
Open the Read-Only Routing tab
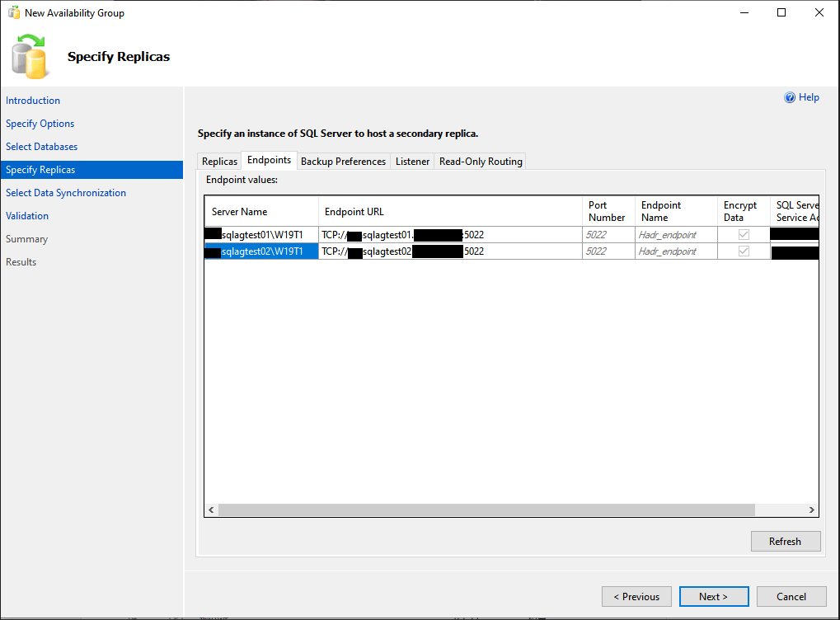[x=481, y=162]
